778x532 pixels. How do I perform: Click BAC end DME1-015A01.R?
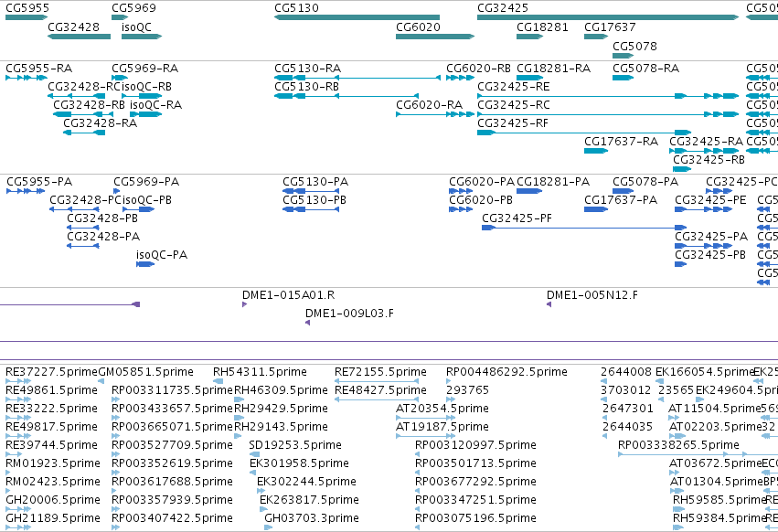click(288, 295)
